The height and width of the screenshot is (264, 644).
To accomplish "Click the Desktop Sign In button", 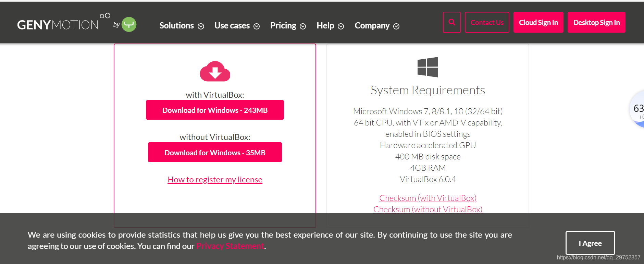I will 596,22.
